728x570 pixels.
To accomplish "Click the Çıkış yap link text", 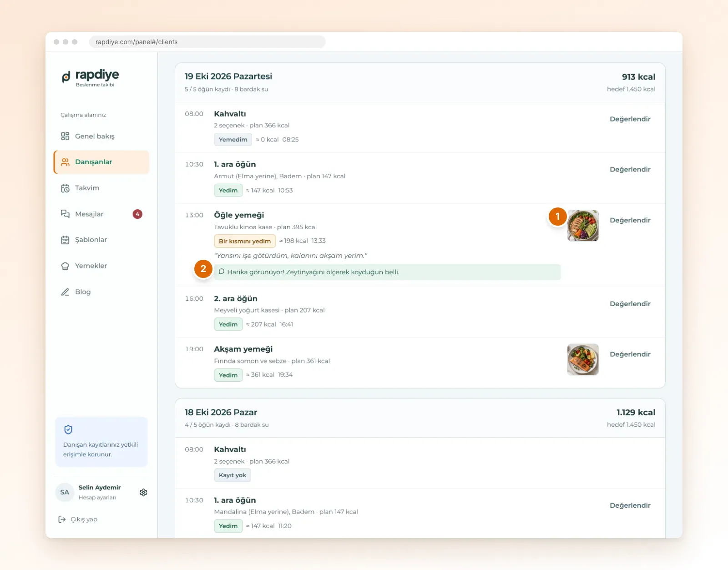I will tap(84, 520).
